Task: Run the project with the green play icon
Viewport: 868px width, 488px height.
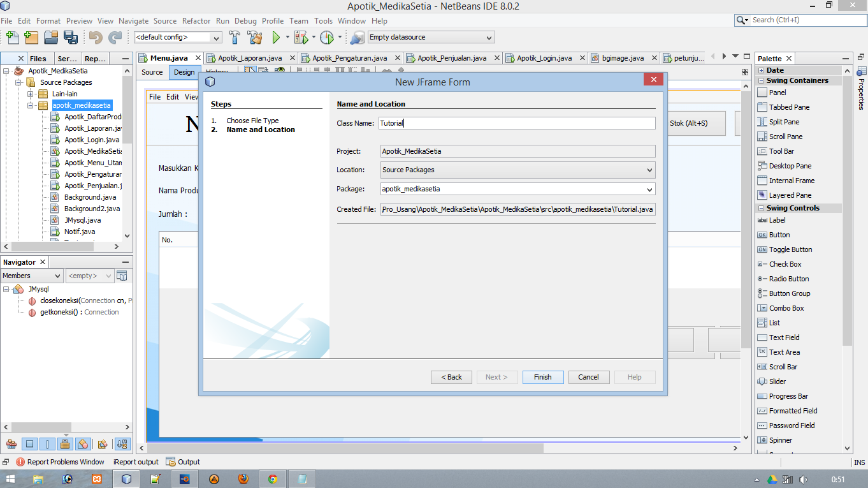Action: [277, 37]
